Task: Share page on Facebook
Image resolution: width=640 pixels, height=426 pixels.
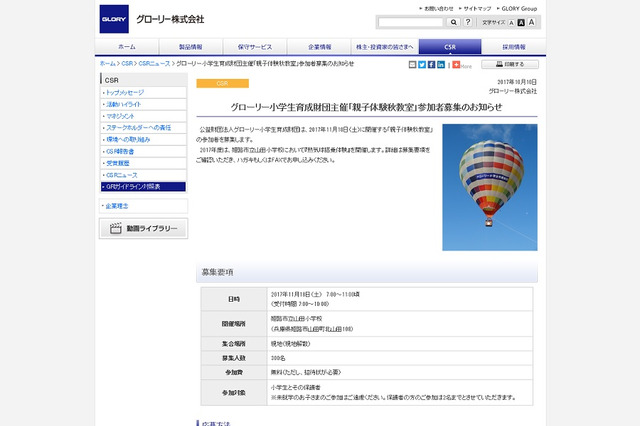Action: coord(431,64)
